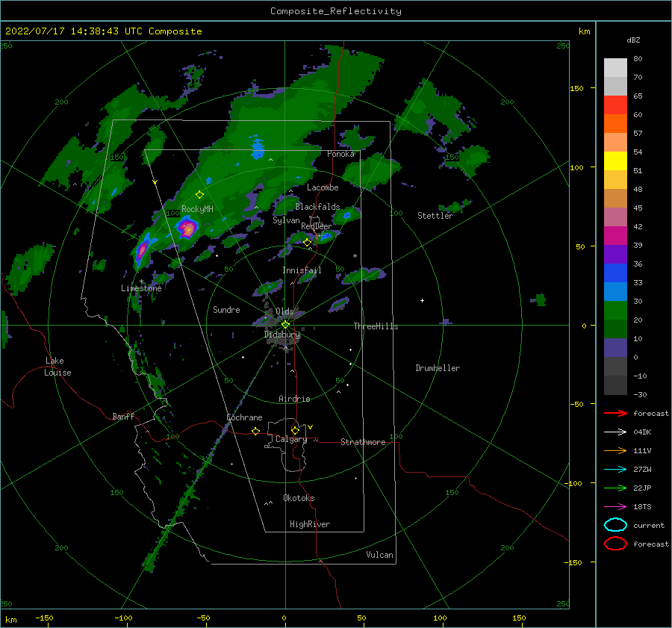Viewport: 672px width, 628px height.
Task: Click the Olds town label
Action: [x=284, y=311]
